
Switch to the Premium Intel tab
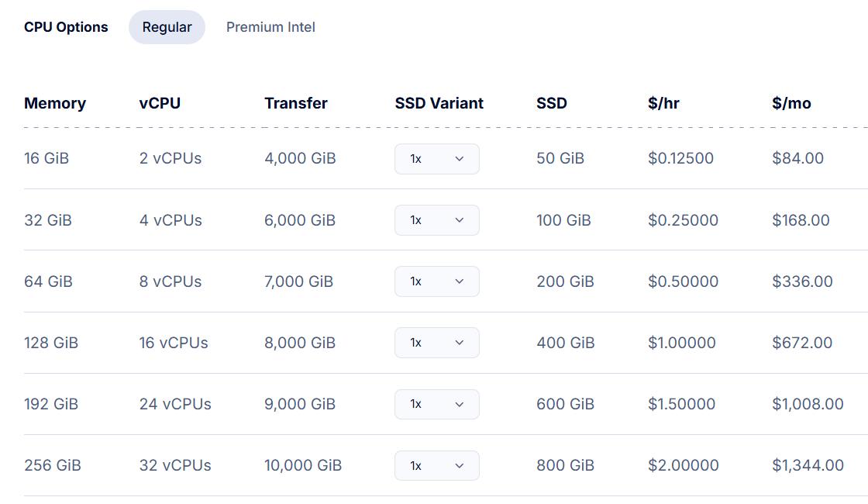click(270, 27)
